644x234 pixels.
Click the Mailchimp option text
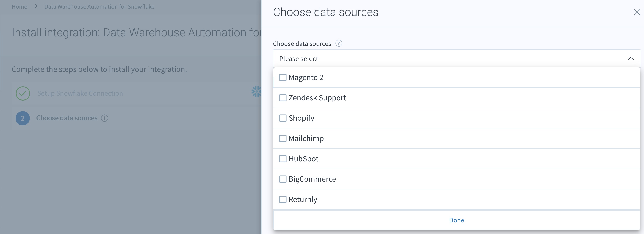[306, 138]
